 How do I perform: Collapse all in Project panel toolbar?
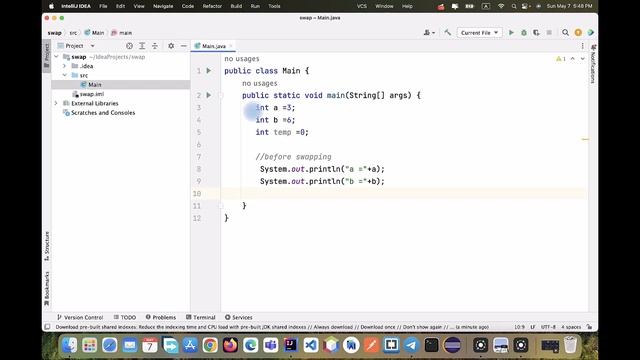(155, 46)
